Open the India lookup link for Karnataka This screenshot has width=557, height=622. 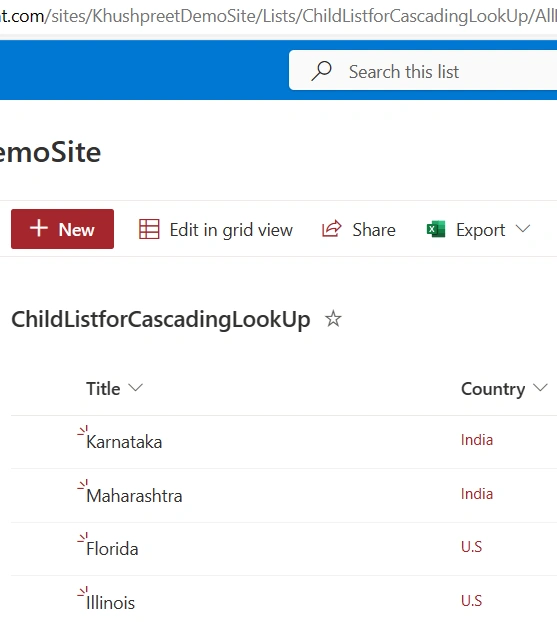point(477,440)
